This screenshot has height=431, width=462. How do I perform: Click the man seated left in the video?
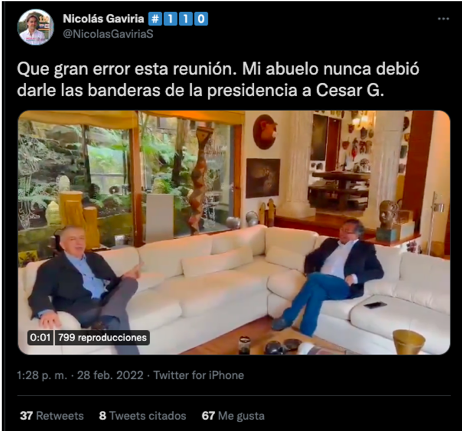83,287
